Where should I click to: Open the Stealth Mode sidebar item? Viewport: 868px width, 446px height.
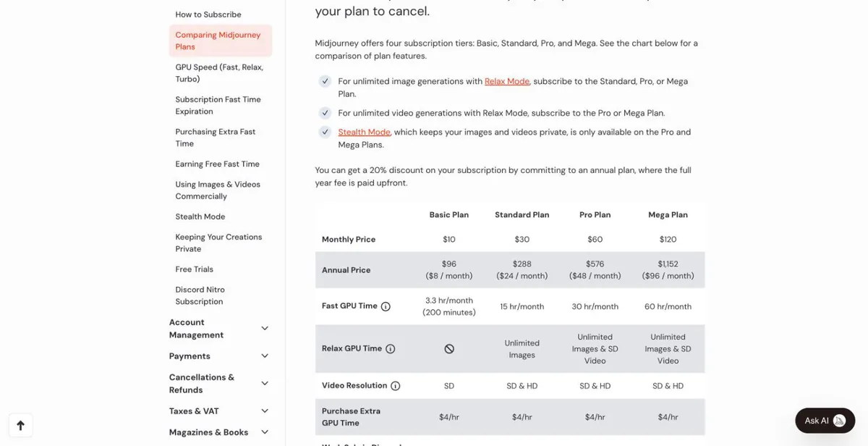[200, 216]
